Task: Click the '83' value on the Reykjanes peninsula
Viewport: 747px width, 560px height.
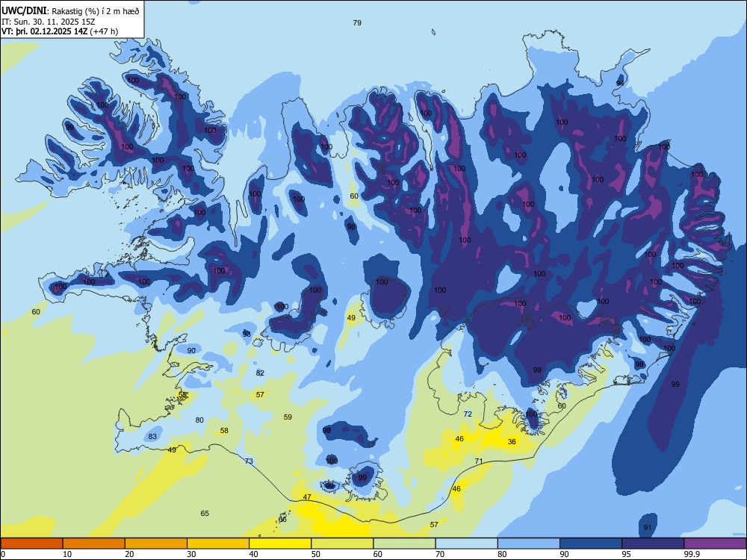Action: (x=152, y=436)
